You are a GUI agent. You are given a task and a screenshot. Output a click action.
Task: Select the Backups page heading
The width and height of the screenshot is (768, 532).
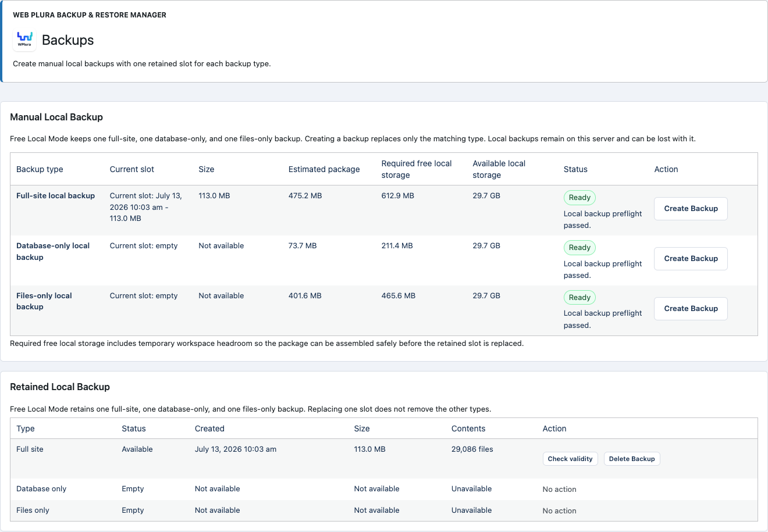click(68, 40)
